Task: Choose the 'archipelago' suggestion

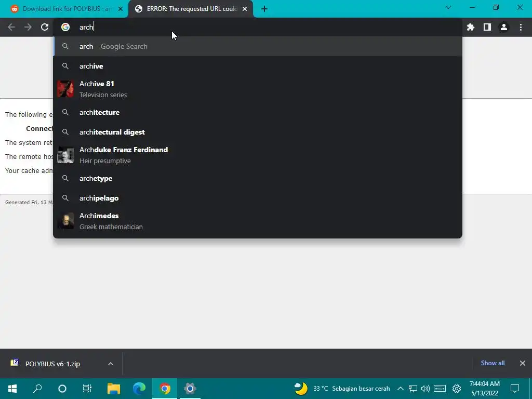Action: click(258, 198)
